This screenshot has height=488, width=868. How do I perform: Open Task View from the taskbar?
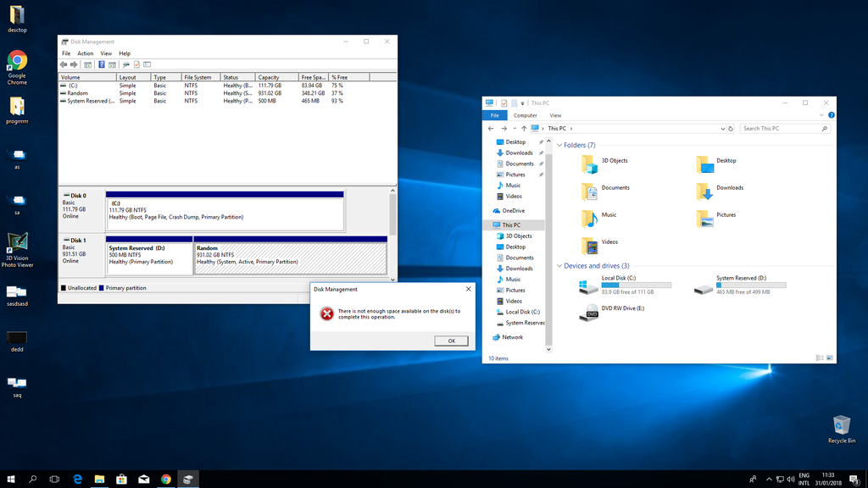tap(54, 480)
